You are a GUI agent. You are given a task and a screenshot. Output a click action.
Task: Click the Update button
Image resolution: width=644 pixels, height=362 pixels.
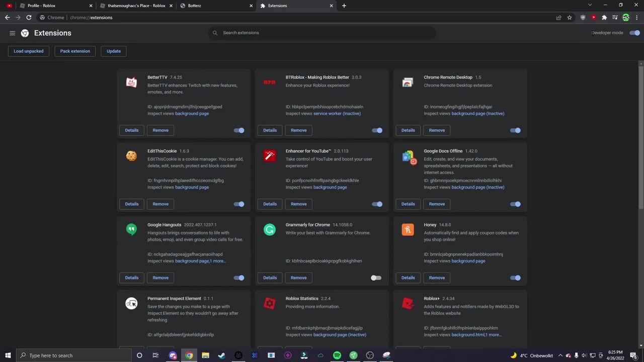point(114,51)
